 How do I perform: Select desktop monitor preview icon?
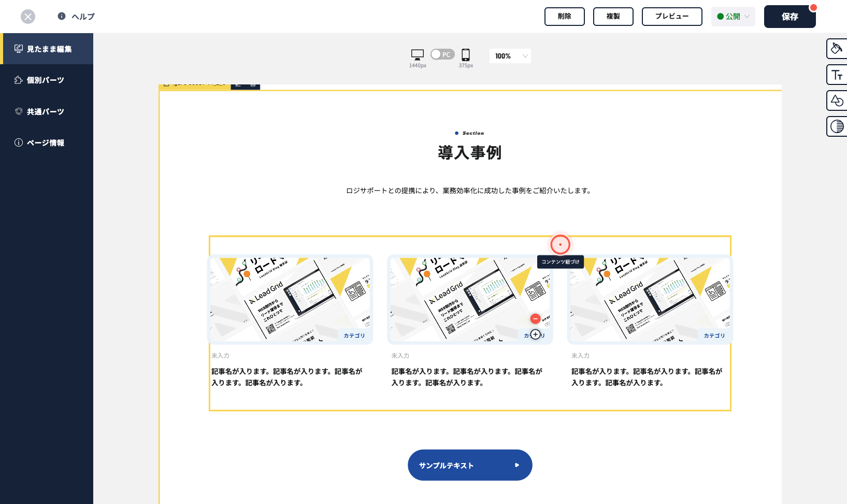coord(418,54)
